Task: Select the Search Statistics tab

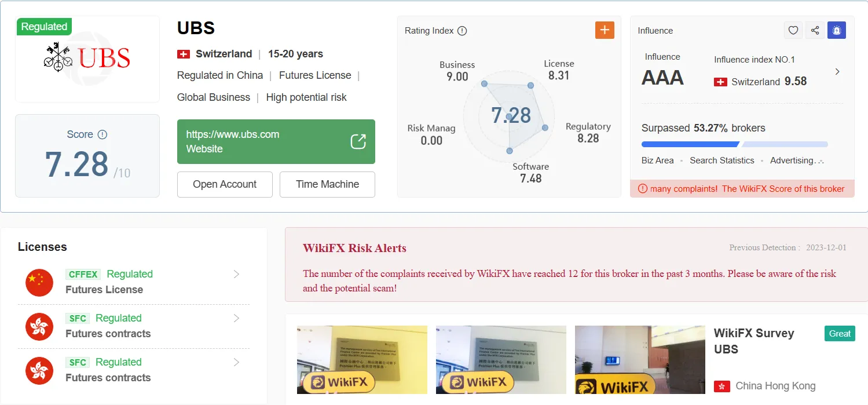Action: pyautogui.click(x=722, y=160)
